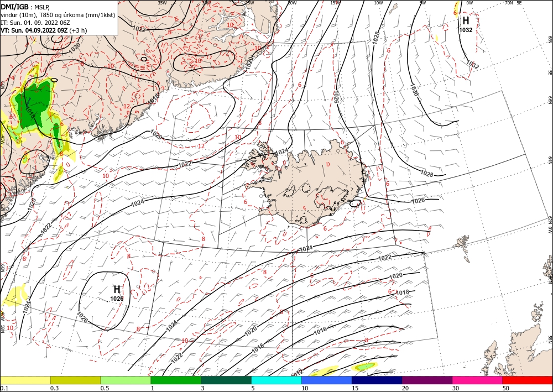Click the '1012' isobar label at bottom
The height and width of the screenshot is (392, 553).
coord(297,373)
